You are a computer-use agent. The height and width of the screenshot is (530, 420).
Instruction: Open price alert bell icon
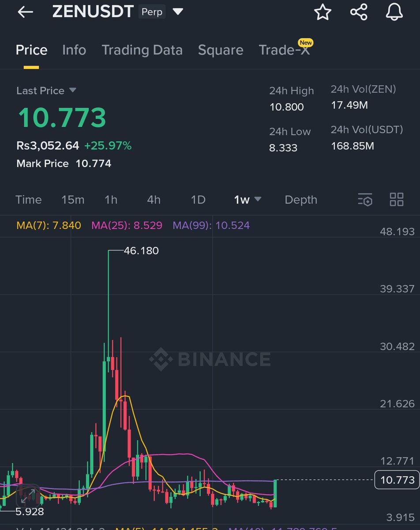tap(394, 12)
